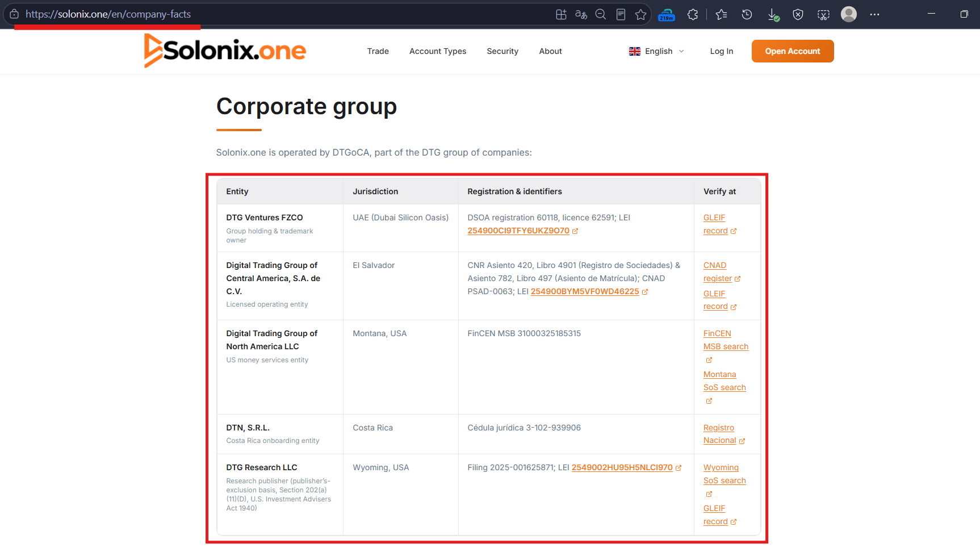The width and height of the screenshot is (980, 548).
Task: Click the Solonix.one logo
Action: click(x=225, y=51)
